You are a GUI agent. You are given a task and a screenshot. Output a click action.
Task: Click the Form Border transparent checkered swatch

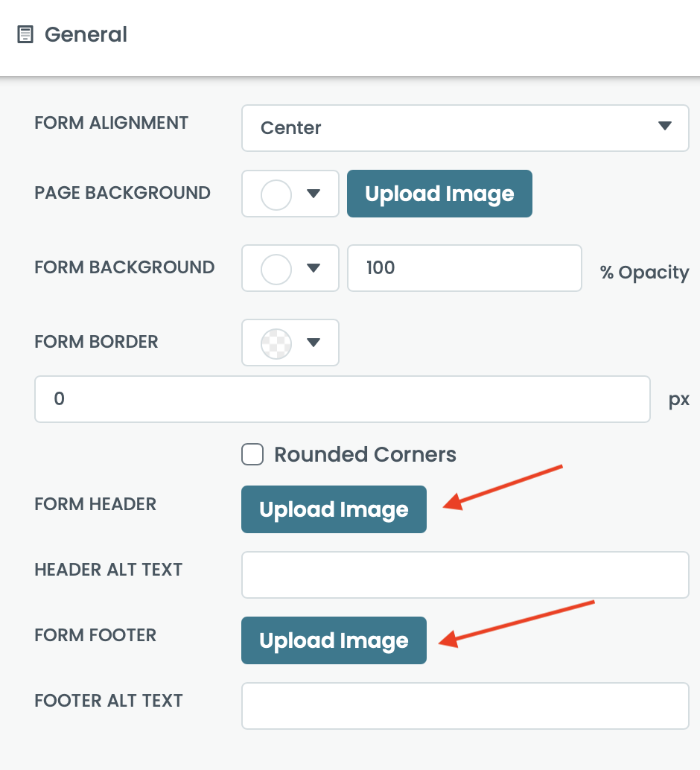click(x=276, y=343)
